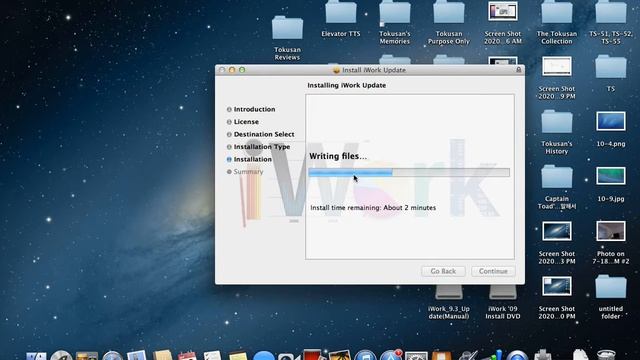Minimize the installer window with yellow button

point(232,70)
